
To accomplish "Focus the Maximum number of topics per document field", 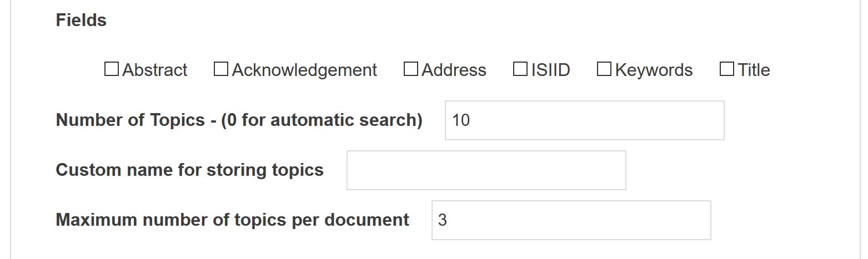I will point(571,220).
